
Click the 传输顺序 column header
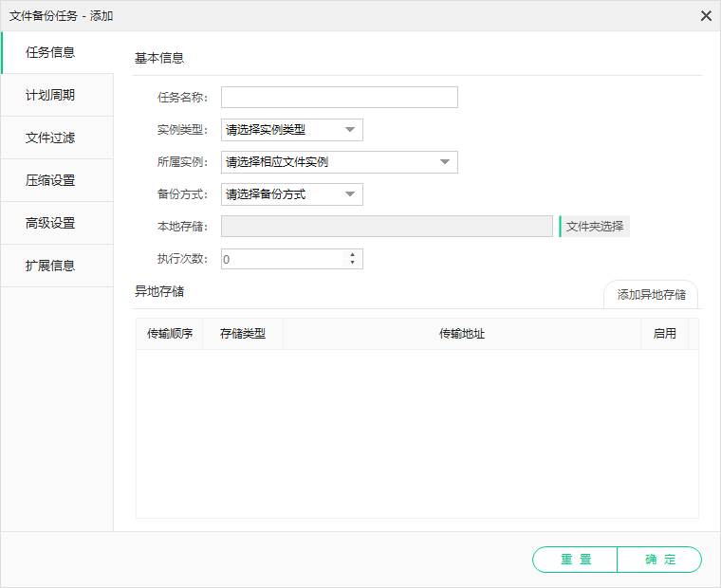pyautogui.click(x=170, y=334)
